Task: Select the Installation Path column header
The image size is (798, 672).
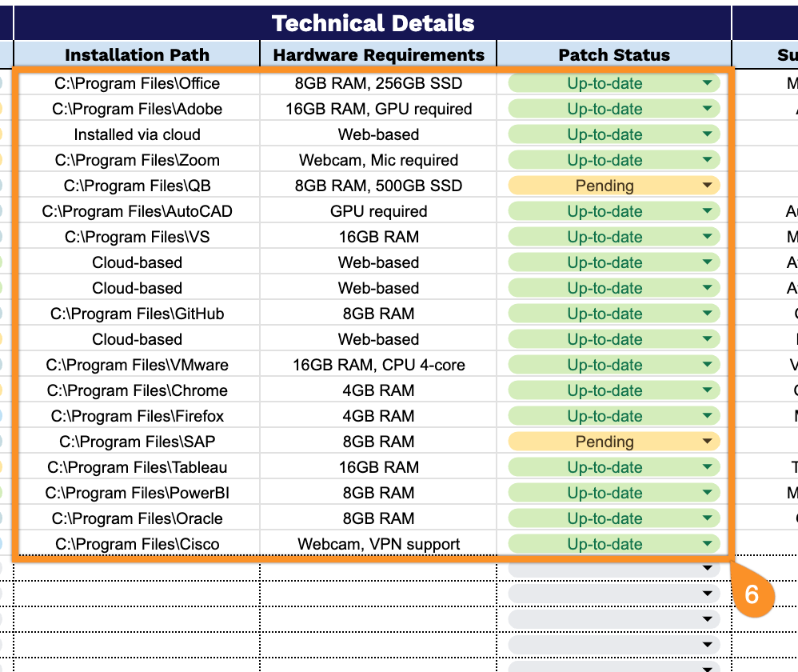Action: pos(137,54)
